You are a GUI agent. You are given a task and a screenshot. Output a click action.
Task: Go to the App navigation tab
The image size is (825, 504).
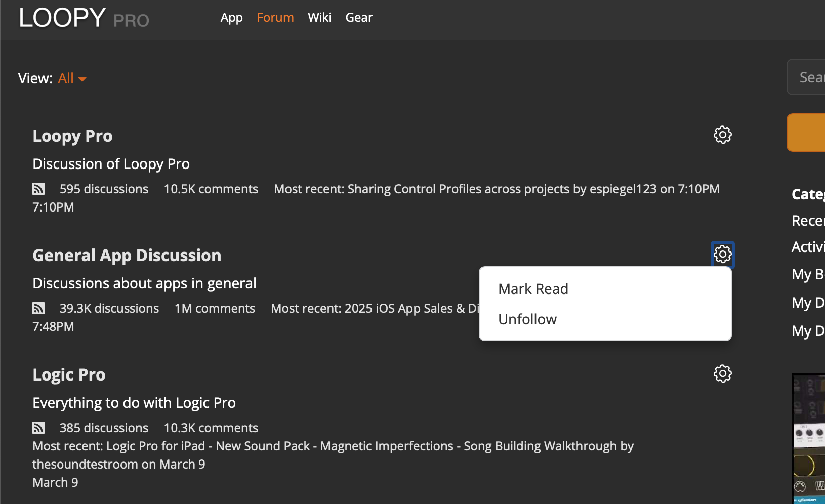click(231, 18)
